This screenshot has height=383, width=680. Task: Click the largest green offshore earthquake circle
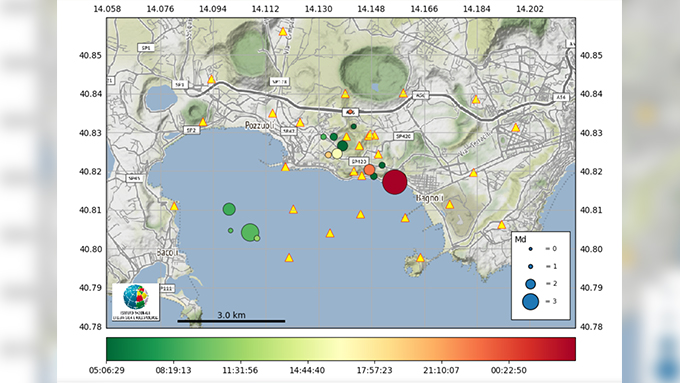250,232
